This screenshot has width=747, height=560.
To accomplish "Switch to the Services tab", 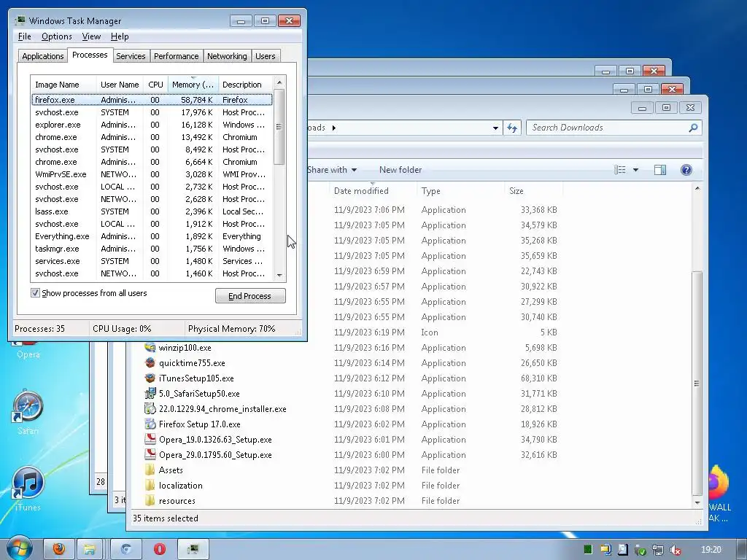I will tap(131, 56).
